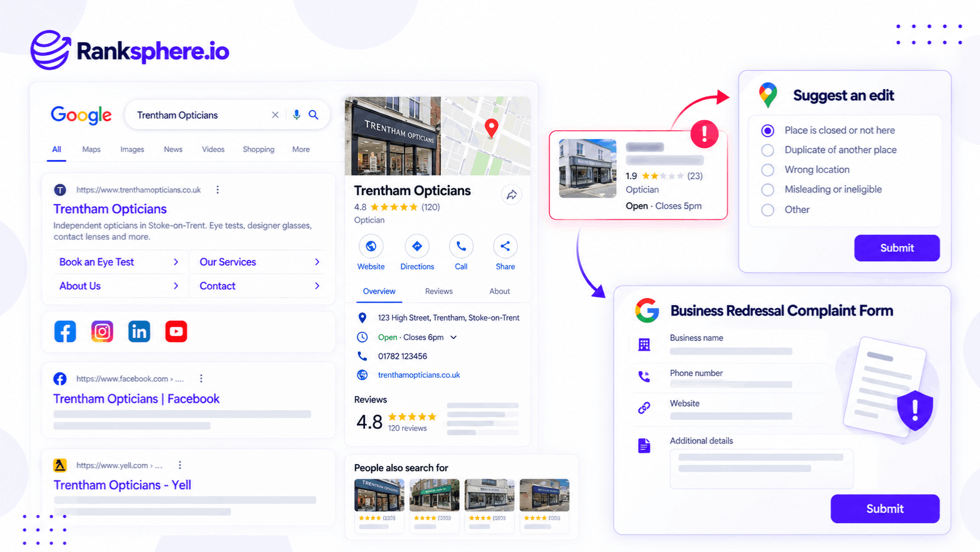Viewport: 980px width, 552px height.
Task: Open the About tab in business panel
Action: tap(499, 291)
